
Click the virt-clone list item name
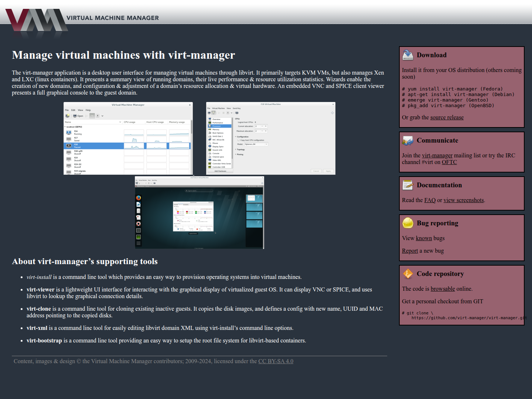pyautogui.click(x=39, y=309)
